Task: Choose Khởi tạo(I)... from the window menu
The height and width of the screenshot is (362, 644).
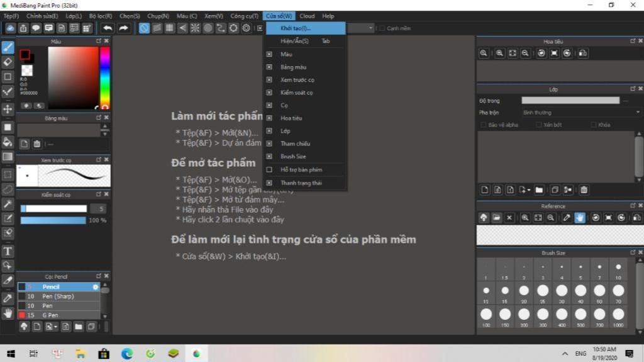Action: 296,28
